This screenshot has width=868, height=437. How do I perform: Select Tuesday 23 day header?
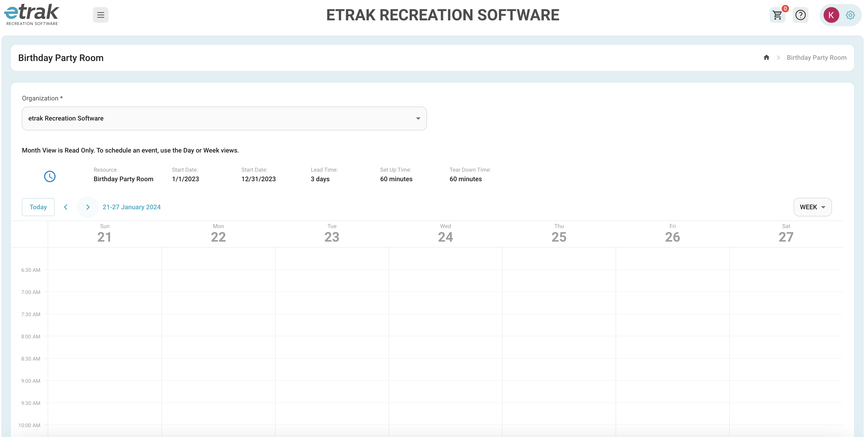pos(332,234)
